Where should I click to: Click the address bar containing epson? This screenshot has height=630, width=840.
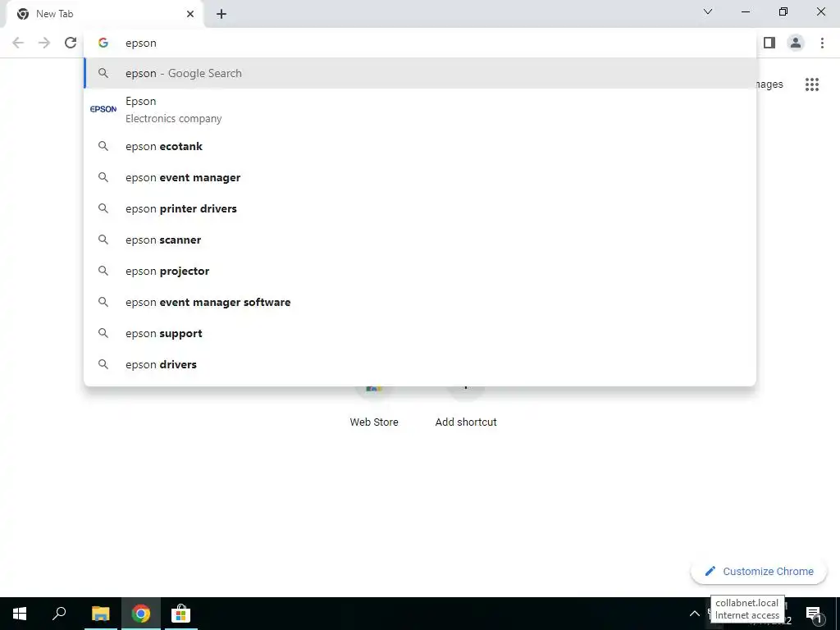pyautogui.click(x=420, y=43)
